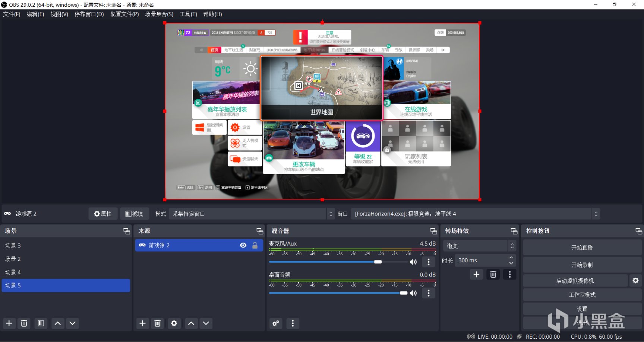The width and height of the screenshot is (644, 342).
Task: Toggle visibility eye for 游戏源 2
Action: pyautogui.click(x=243, y=245)
